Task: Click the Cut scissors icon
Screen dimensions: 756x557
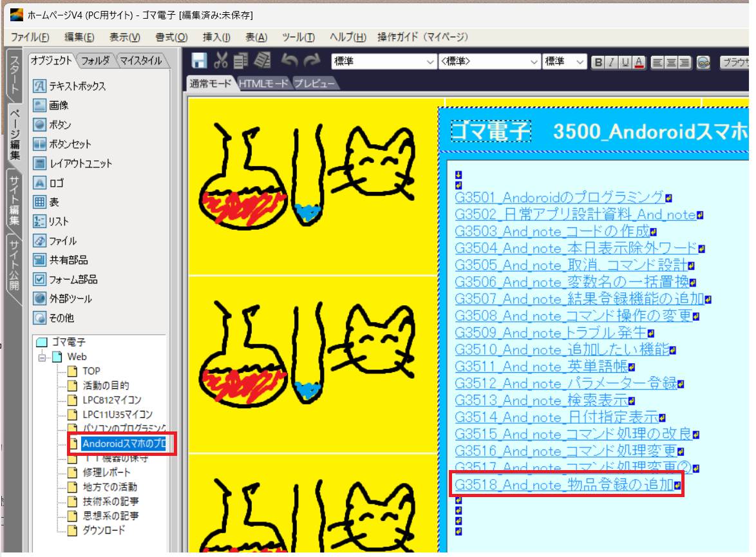Action: pyautogui.click(x=221, y=61)
